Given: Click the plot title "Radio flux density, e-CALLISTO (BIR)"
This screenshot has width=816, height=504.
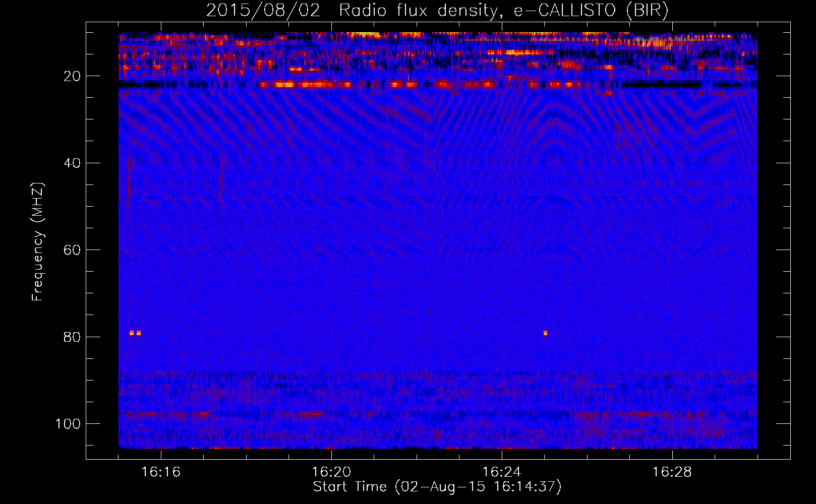Looking at the screenshot, I should click(503, 11).
